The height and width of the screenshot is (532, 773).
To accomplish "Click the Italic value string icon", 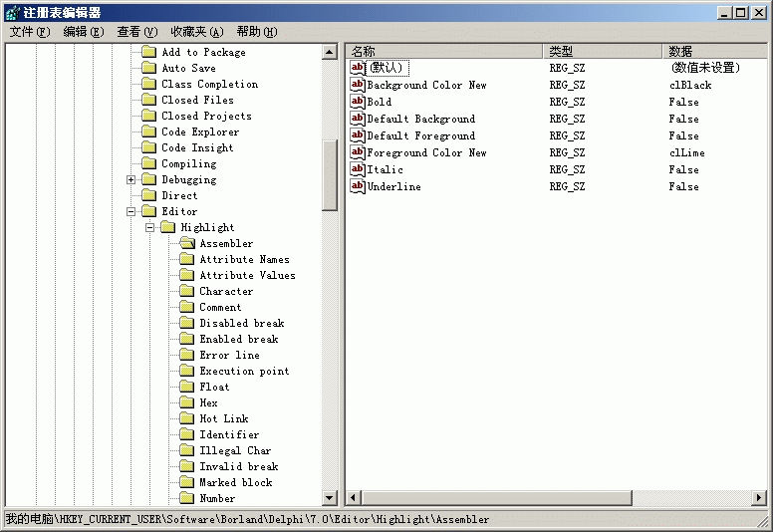I will [x=358, y=169].
